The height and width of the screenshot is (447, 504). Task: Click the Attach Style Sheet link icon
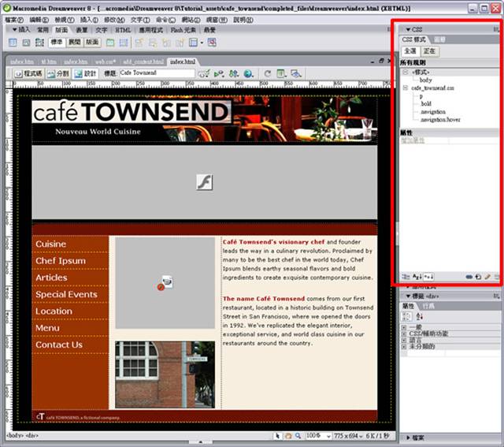[469, 277]
